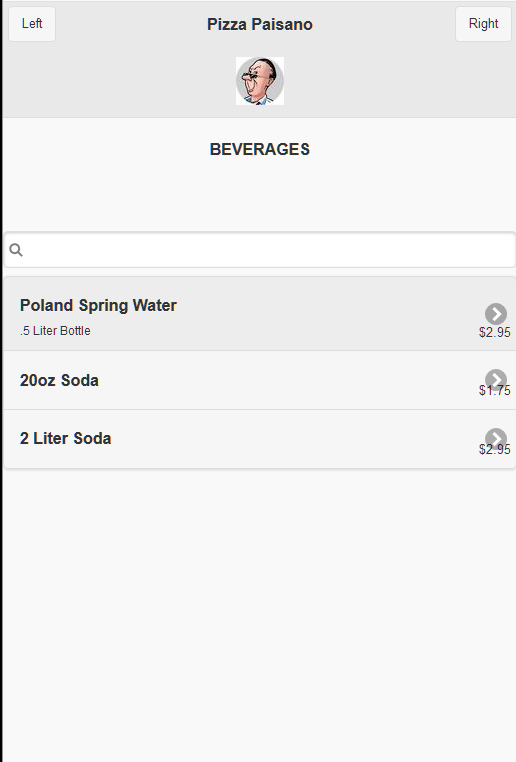Select the Poland Spring Water title
This screenshot has width=516, height=762.
pyautogui.click(x=98, y=305)
